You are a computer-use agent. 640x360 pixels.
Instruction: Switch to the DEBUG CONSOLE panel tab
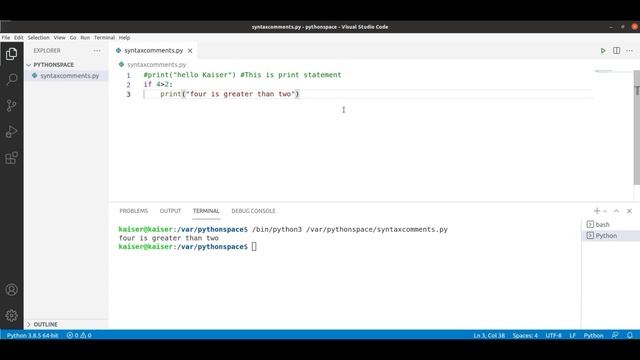tap(253, 211)
